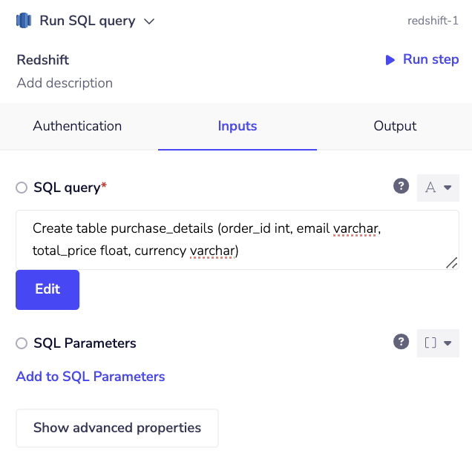This screenshot has width=472, height=476.
Task: Select the SQL query radio button
Action: [x=22, y=188]
